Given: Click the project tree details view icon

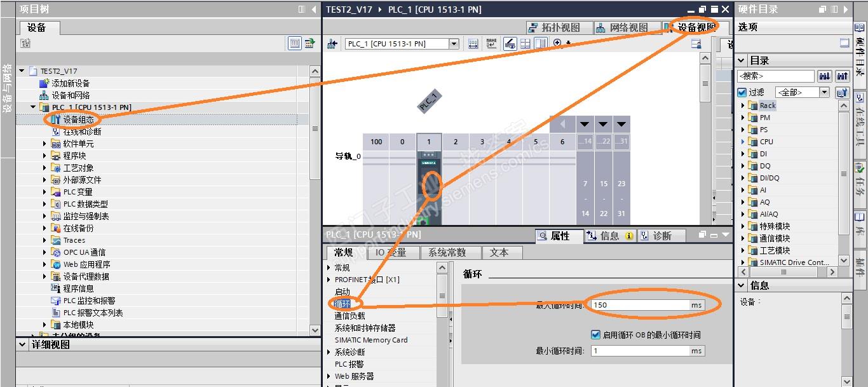Looking at the screenshot, I should coord(295,43).
